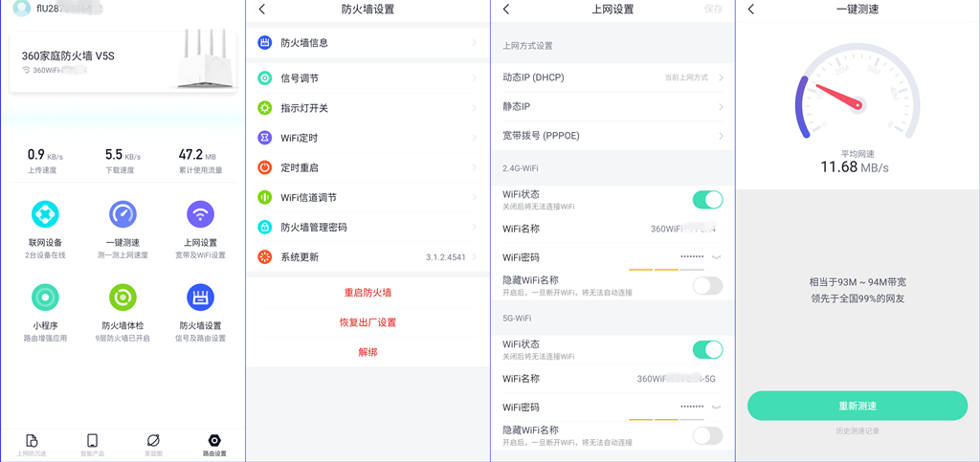980x462 pixels.
Task: Switch to the 家庭圈 tab
Action: [153, 445]
